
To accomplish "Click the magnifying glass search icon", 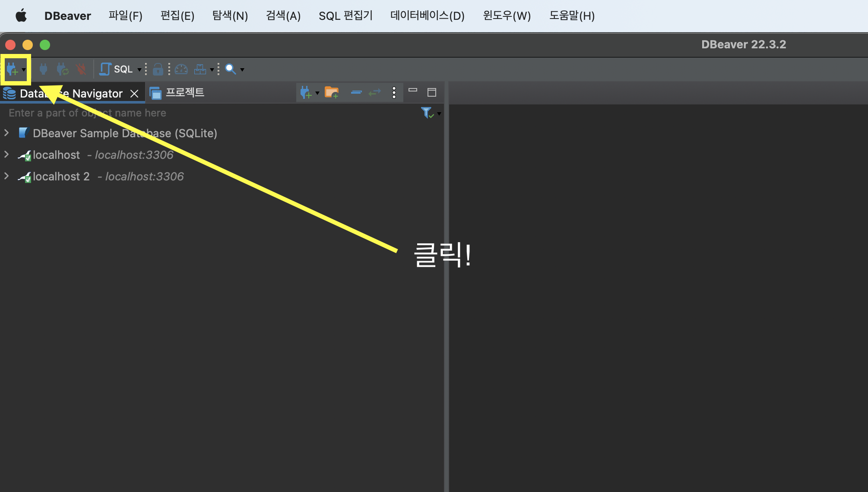I will [x=231, y=69].
